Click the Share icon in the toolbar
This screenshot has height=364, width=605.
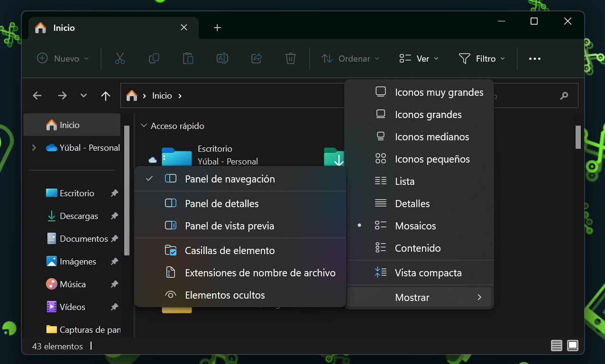256,58
